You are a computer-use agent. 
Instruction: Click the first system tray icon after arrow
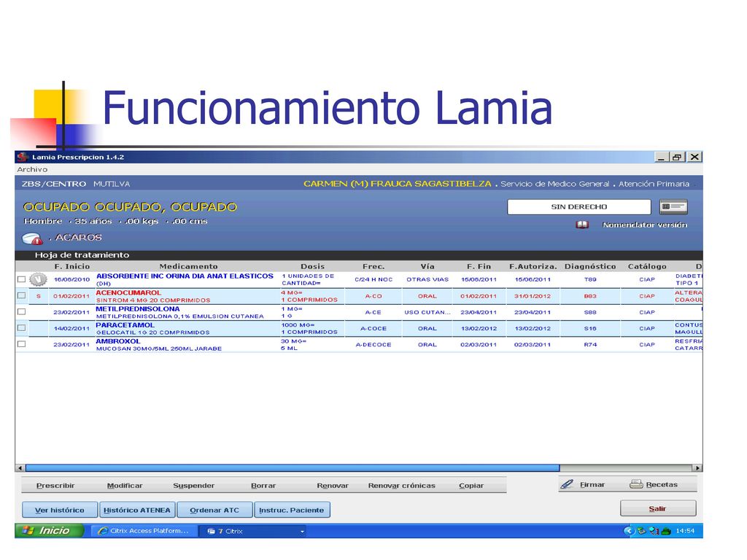click(642, 531)
